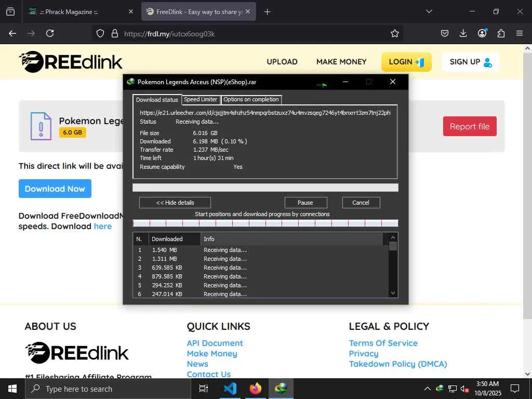The width and height of the screenshot is (532, 399).
Task: Click the main download progress bar
Action: click(x=265, y=188)
